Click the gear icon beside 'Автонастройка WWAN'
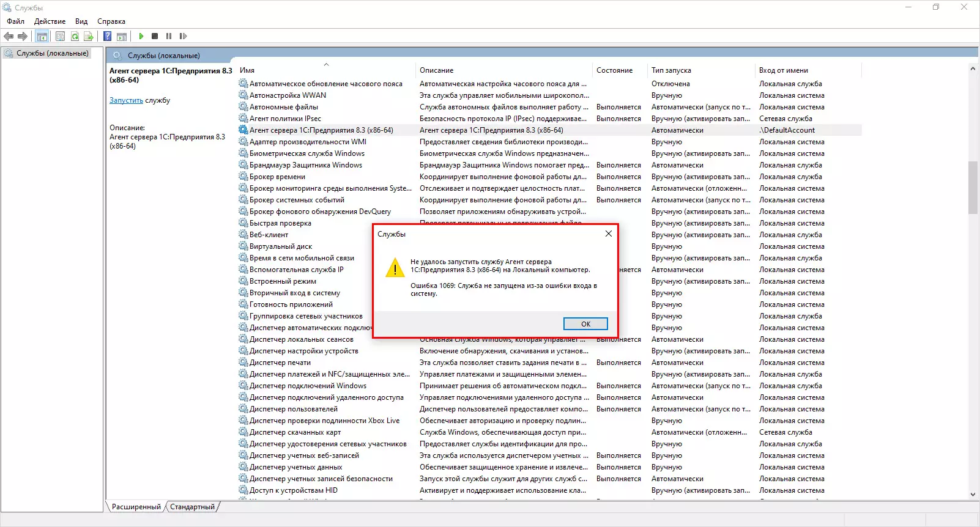980x527 pixels. 243,95
